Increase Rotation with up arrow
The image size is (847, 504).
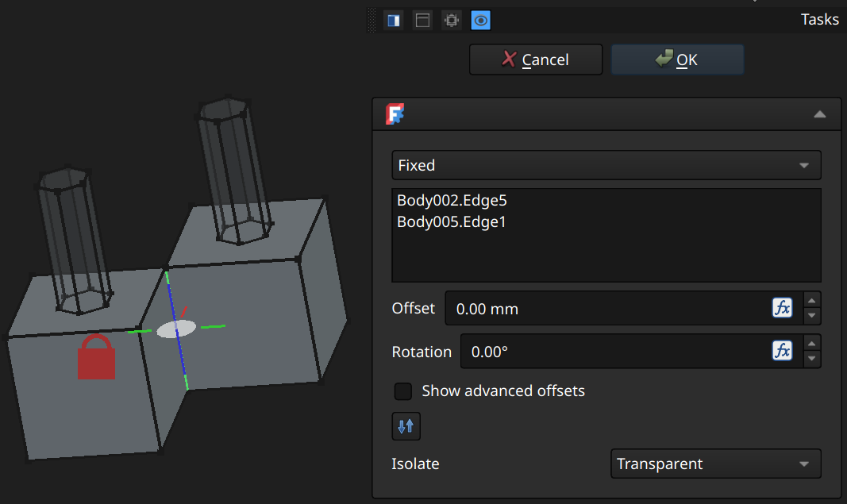tap(811, 344)
